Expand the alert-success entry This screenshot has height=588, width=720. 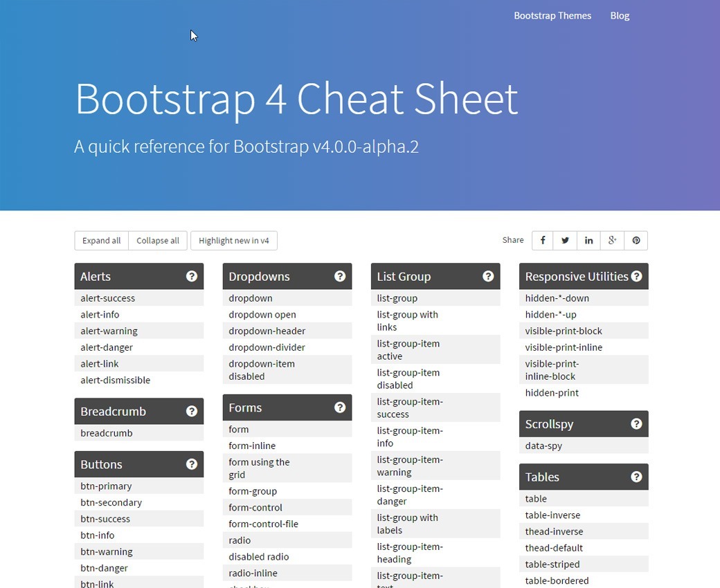point(108,299)
